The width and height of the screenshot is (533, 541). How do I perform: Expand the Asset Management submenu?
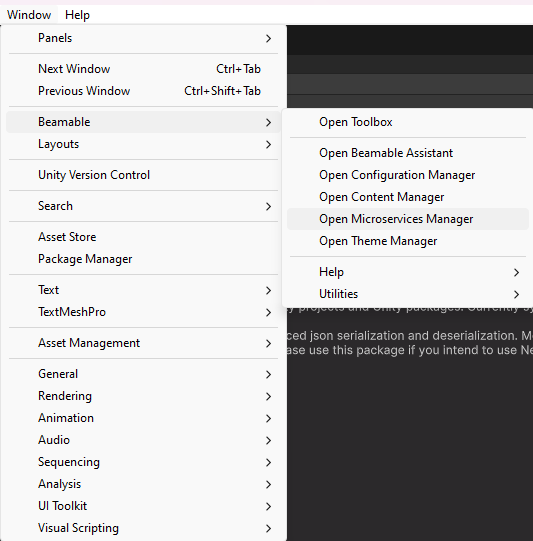pyautogui.click(x=143, y=343)
